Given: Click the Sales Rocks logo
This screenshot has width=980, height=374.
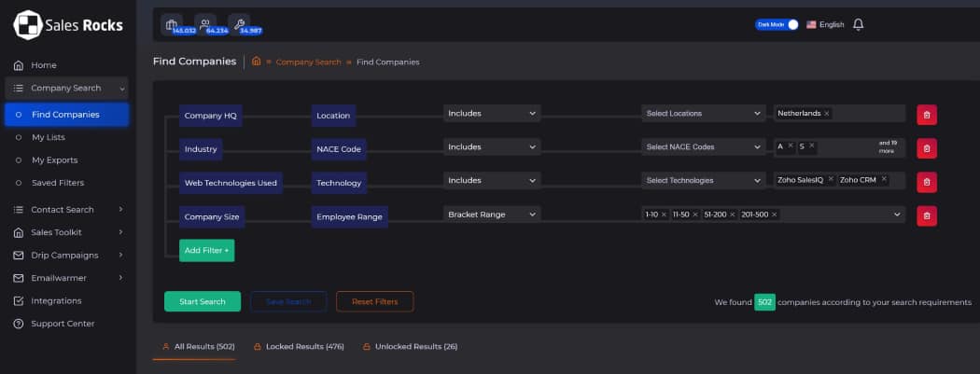Looking at the screenshot, I should point(68,25).
